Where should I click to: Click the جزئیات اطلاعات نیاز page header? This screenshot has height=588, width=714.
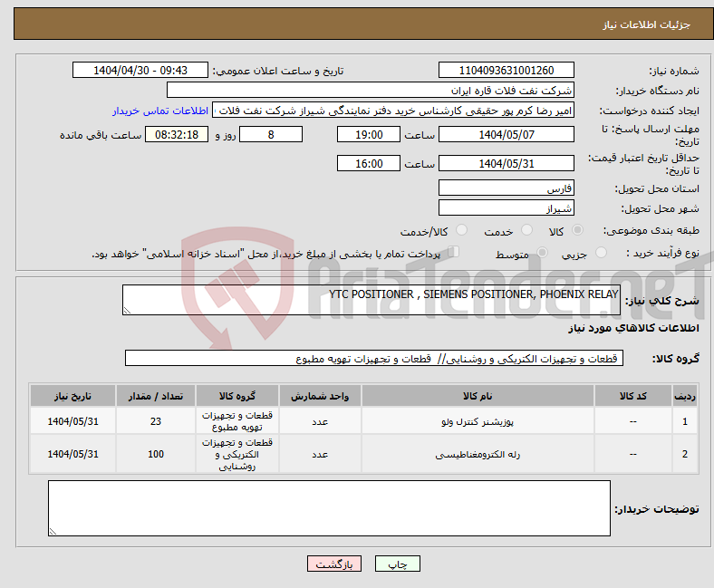[x=647, y=24]
